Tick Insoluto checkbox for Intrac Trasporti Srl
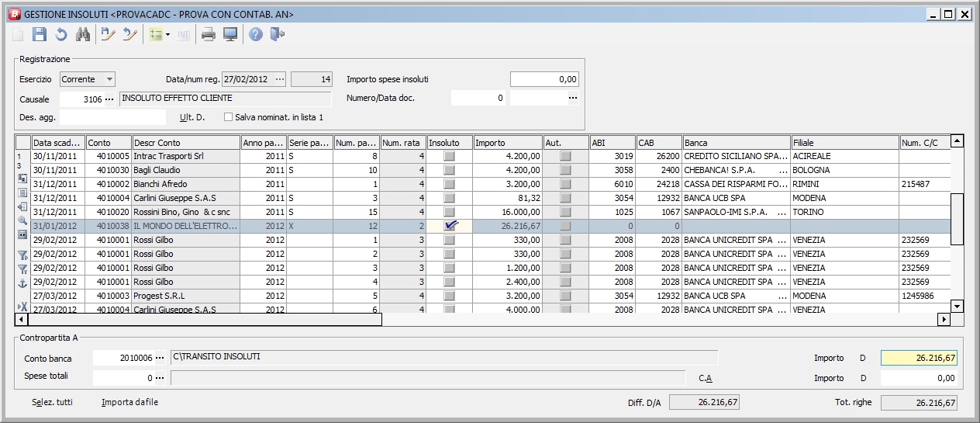Image resolution: width=980 pixels, height=423 pixels. click(450, 156)
